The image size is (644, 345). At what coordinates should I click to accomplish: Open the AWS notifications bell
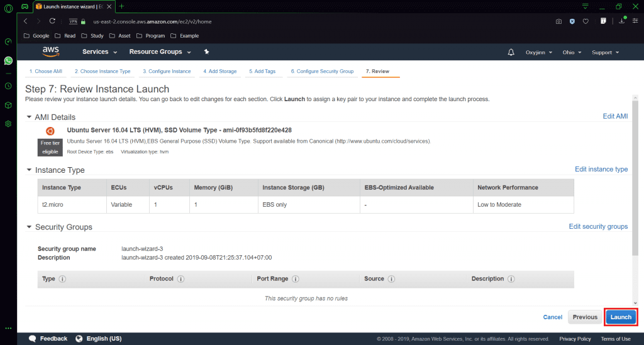pos(511,52)
